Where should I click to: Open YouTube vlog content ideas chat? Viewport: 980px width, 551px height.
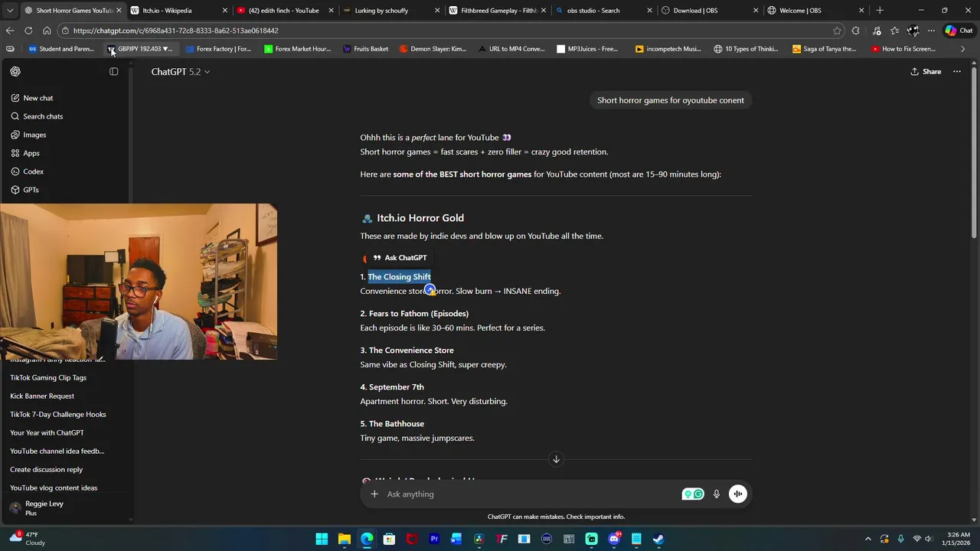54,487
